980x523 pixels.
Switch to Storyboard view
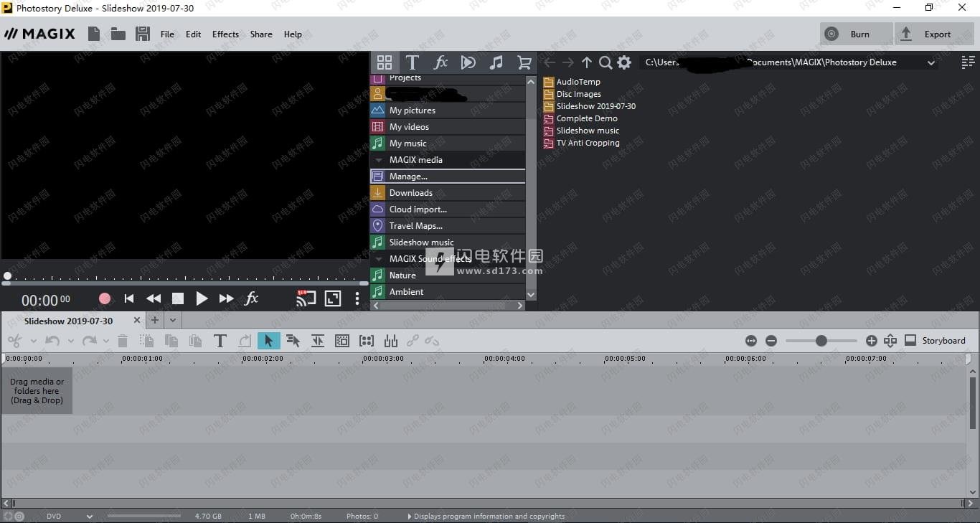click(x=935, y=341)
